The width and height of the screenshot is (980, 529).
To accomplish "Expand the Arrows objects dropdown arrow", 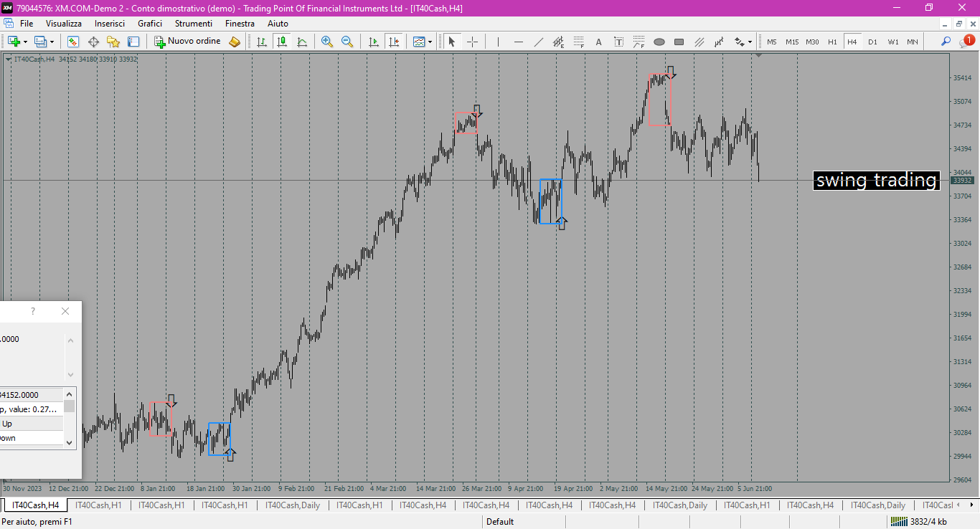I will pos(750,42).
